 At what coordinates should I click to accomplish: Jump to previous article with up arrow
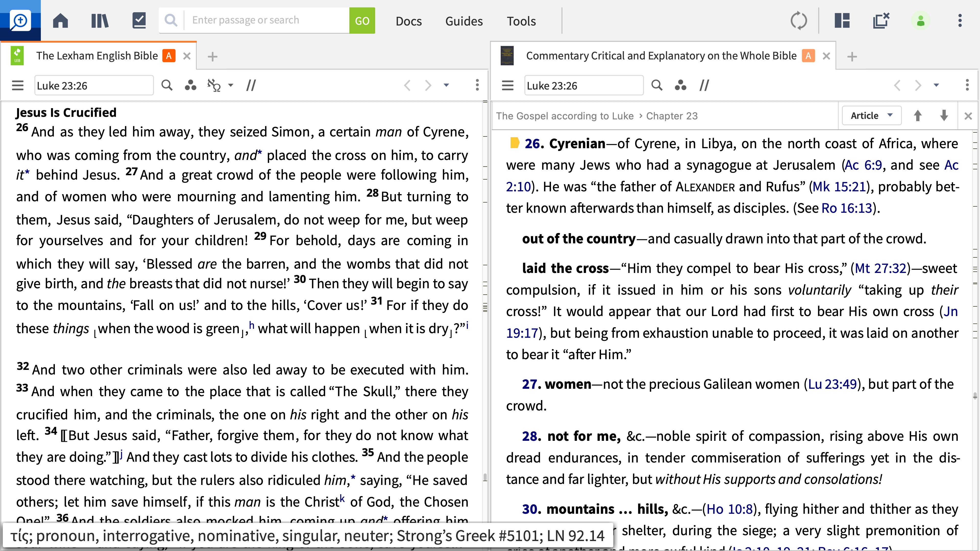tap(918, 116)
